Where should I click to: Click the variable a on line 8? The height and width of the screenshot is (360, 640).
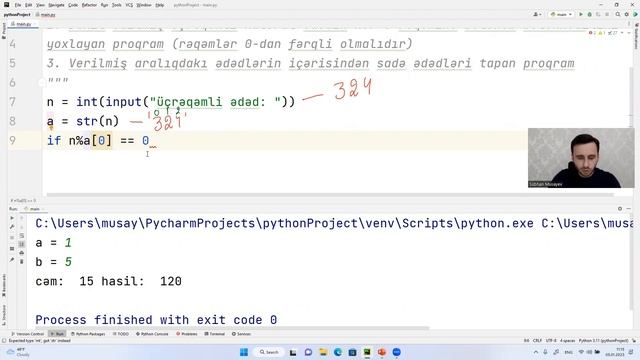click(x=50, y=121)
